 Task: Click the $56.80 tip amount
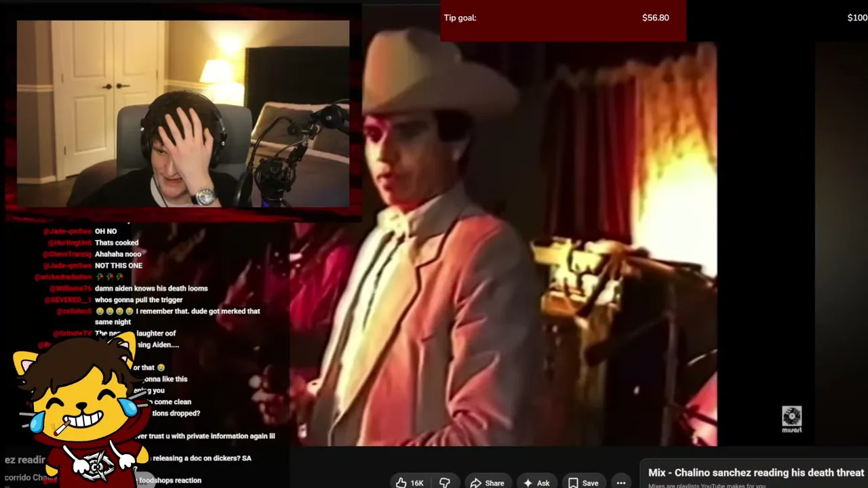point(656,18)
